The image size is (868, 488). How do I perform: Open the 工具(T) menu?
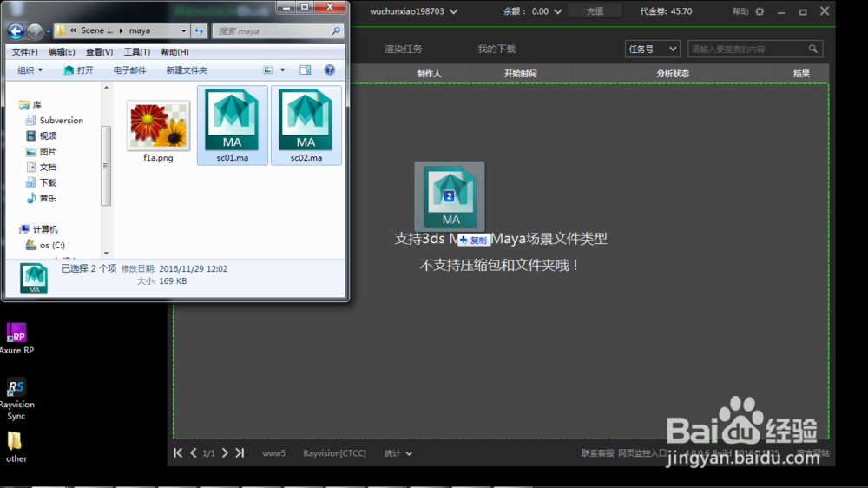coord(137,52)
